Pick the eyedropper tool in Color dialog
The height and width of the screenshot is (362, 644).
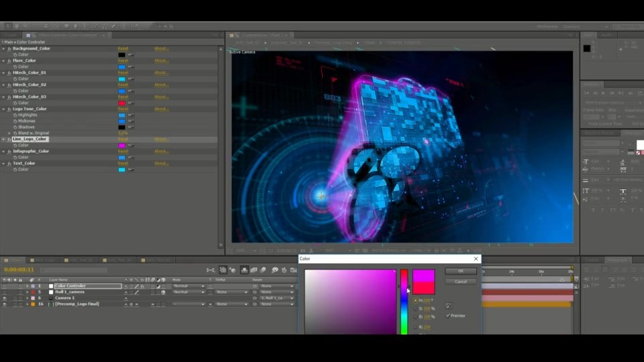click(449, 306)
